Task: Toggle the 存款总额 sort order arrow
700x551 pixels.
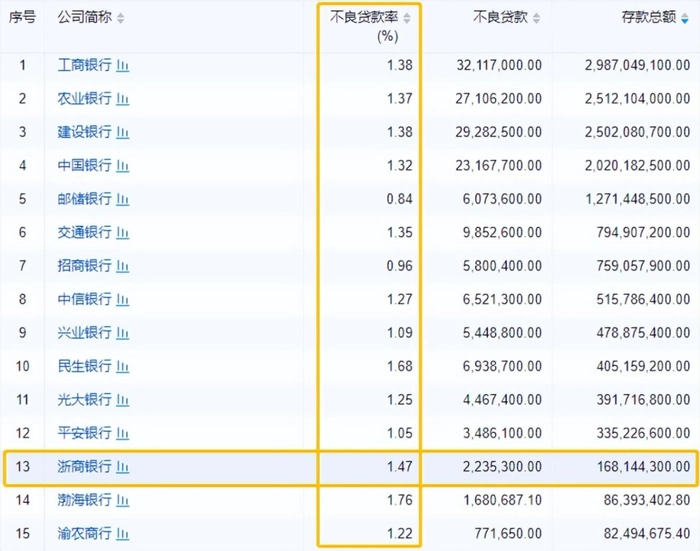Action: point(685,19)
